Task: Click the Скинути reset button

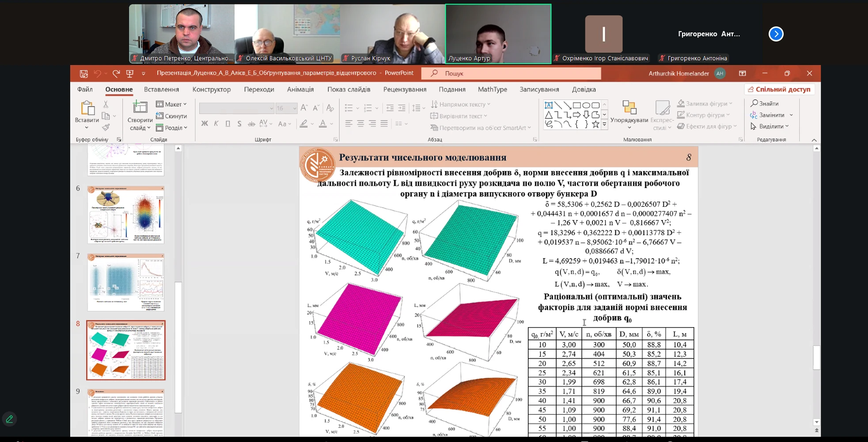Action: coord(171,116)
